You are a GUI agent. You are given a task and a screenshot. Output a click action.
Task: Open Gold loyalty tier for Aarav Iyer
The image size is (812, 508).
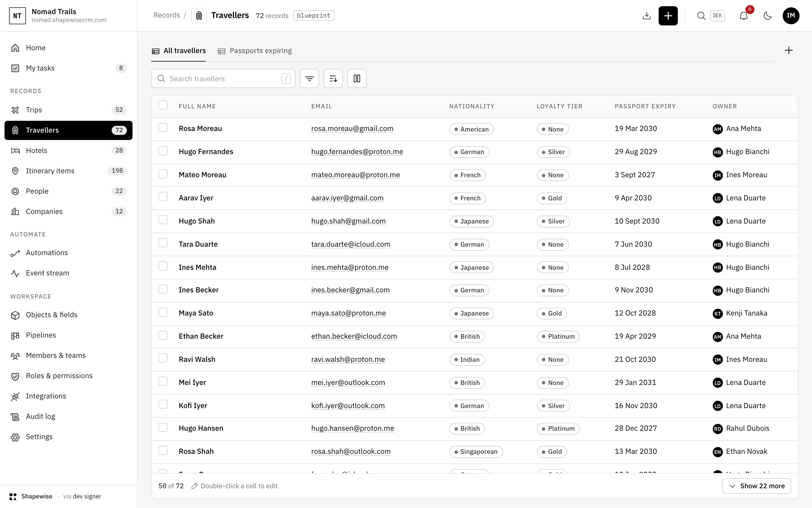pyautogui.click(x=551, y=198)
